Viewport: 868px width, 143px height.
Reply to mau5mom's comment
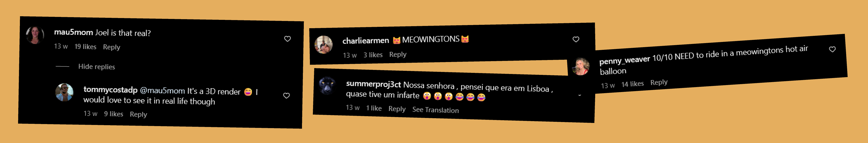click(111, 47)
